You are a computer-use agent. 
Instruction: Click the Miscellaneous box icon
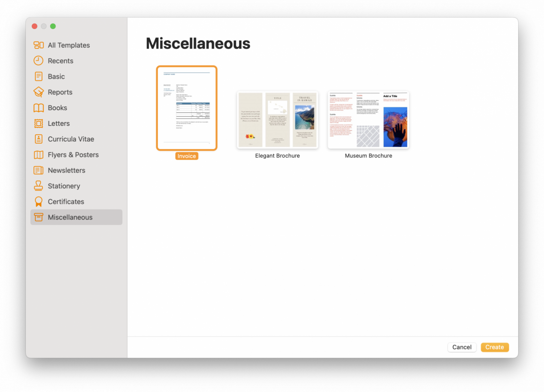pos(38,217)
